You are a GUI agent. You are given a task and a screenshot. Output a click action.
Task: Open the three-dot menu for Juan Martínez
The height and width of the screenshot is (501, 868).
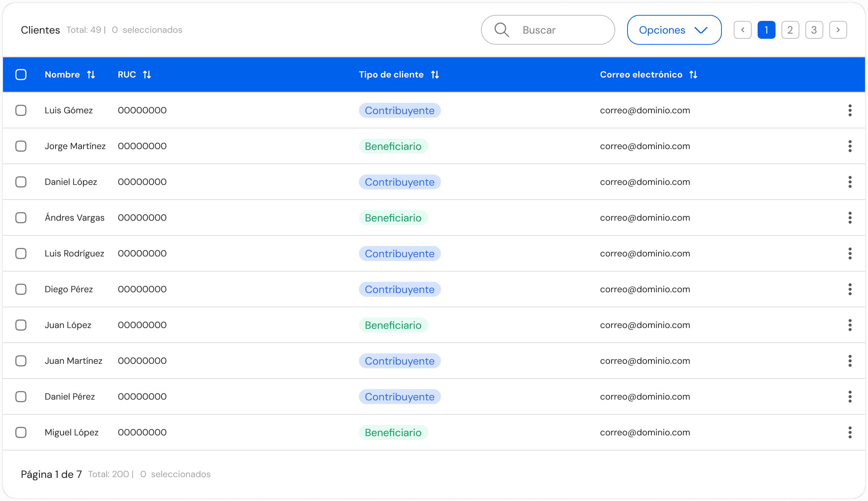[850, 361]
